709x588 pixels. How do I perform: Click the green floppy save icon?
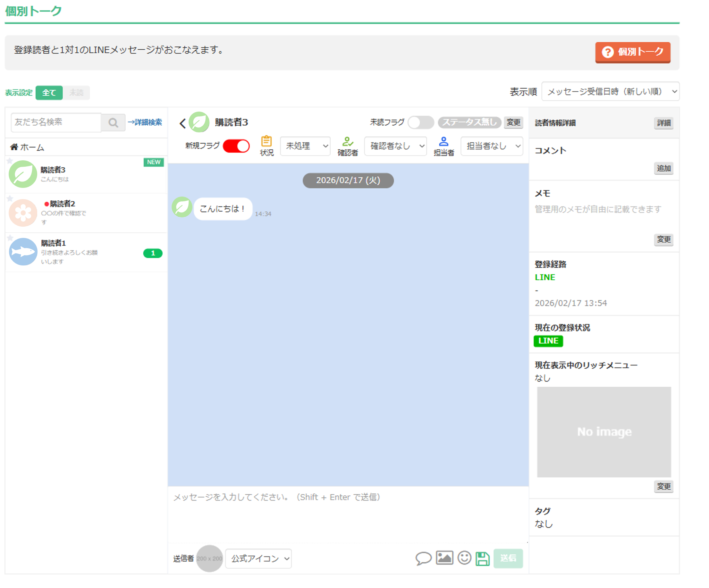pyautogui.click(x=483, y=558)
